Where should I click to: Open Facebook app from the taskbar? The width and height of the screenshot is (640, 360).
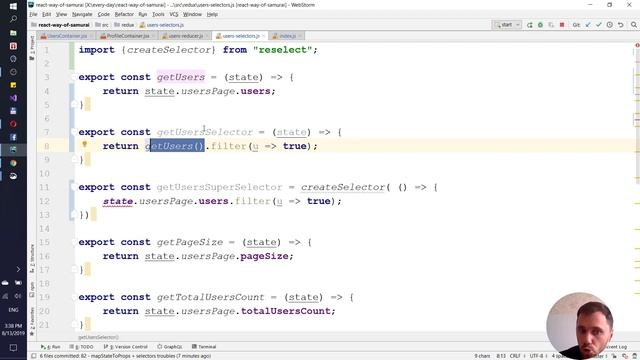pyautogui.click(x=13, y=137)
